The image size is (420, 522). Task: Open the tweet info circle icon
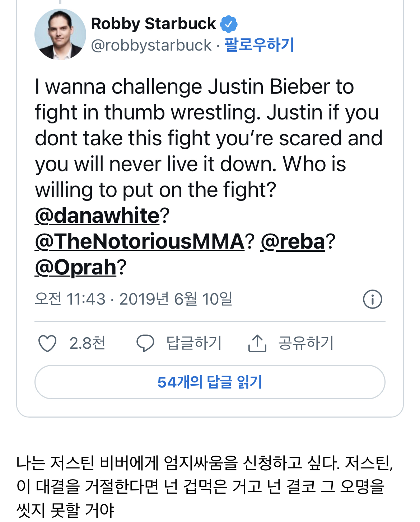click(x=372, y=299)
